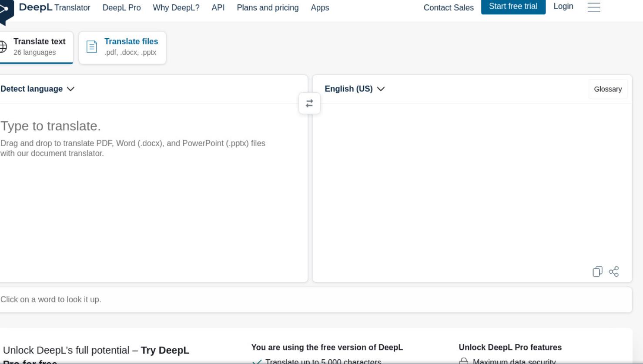
Task: Open the Glossary button
Action: 608,89
